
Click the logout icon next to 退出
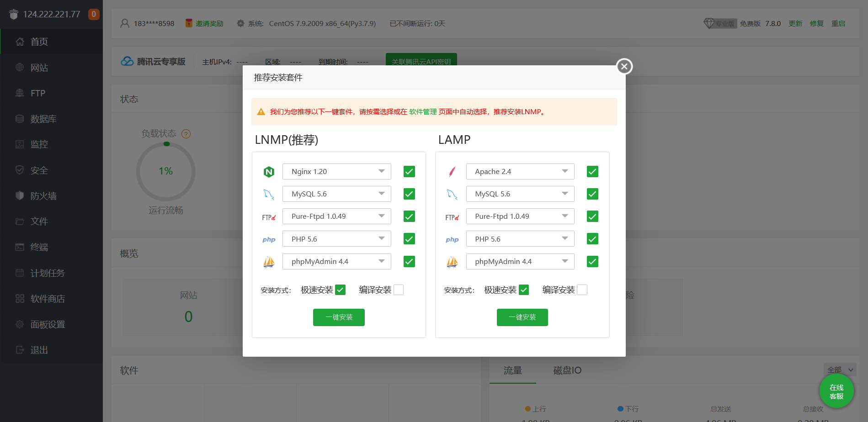20,350
